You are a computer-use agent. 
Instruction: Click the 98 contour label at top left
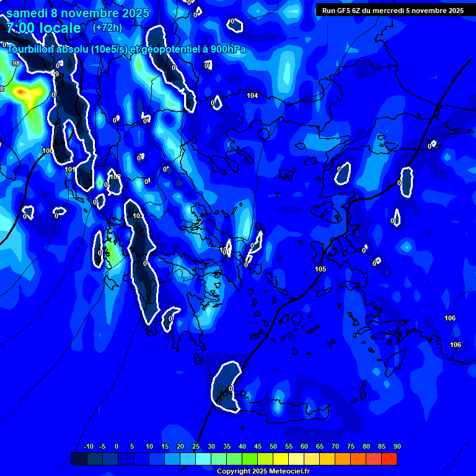pos(15,64)
